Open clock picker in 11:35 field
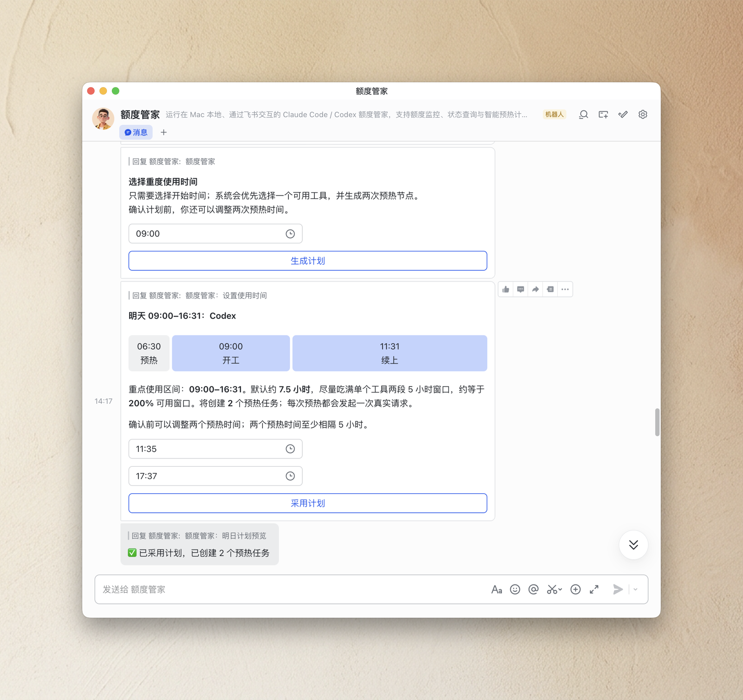The image size is (743, 700). (290, 449)
